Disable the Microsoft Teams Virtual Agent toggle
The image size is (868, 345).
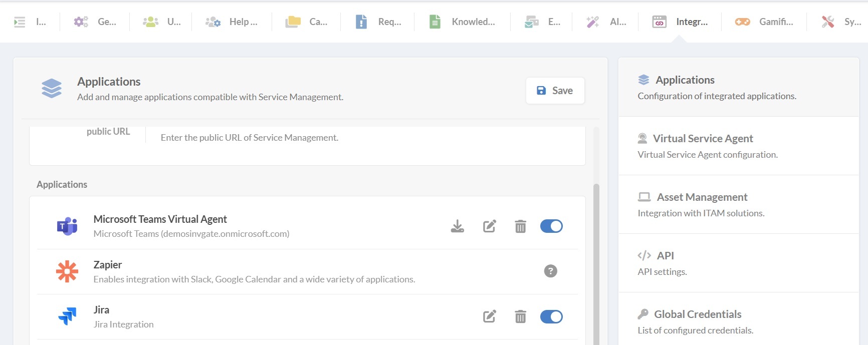pyautogui.click(x=551, y=226)
